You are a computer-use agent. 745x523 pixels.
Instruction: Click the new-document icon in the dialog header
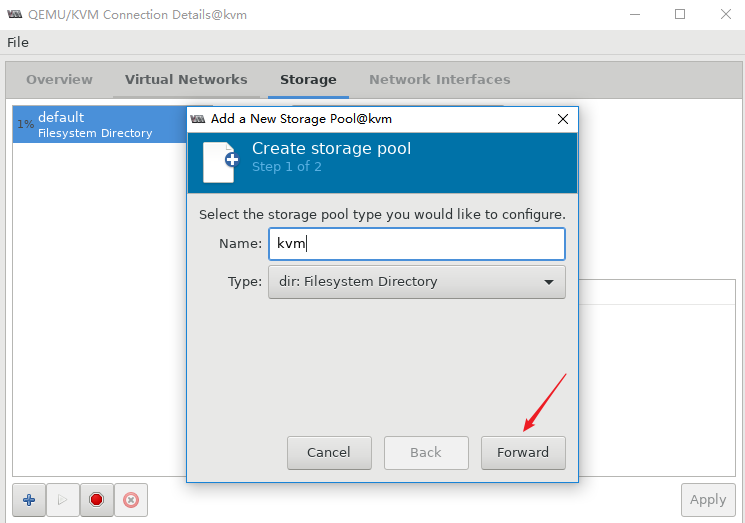point(221,162)
